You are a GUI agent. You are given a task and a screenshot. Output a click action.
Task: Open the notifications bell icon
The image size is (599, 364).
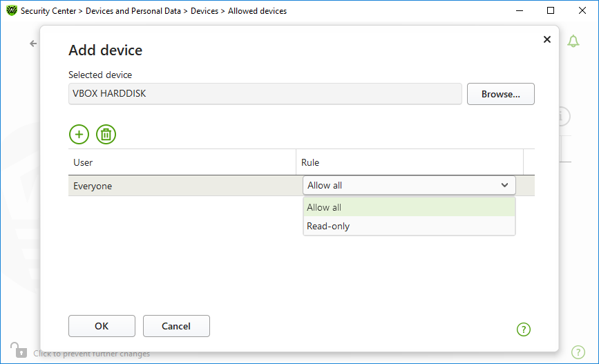coord(573,41)
